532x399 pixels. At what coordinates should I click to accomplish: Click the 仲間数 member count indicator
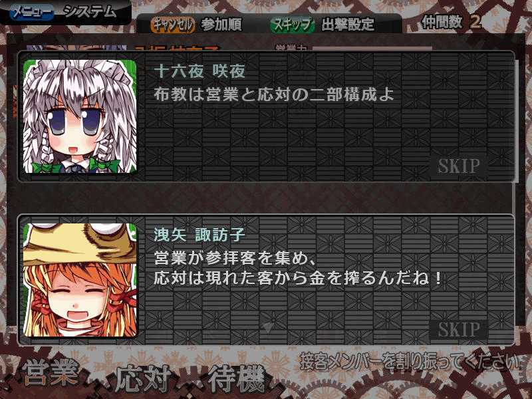coord(451,22)
